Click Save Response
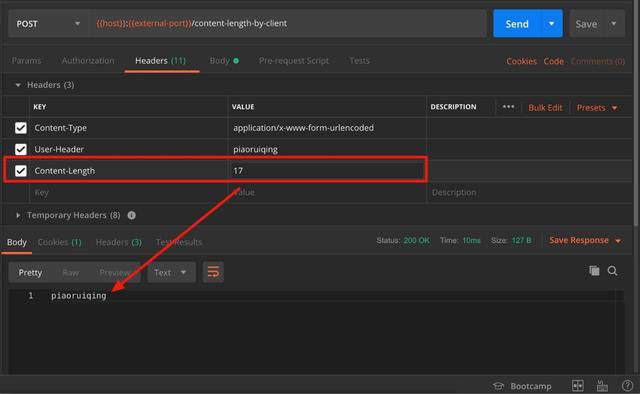Viewport: 640px width, 394px height. tap(579, 240)
